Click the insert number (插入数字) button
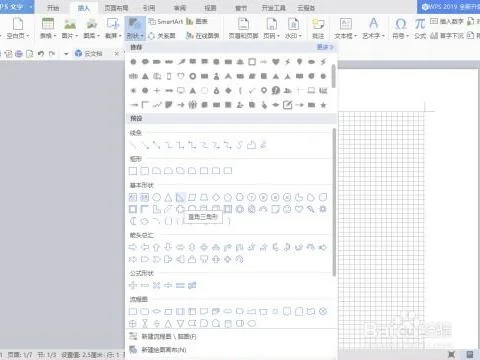Screen dimensions: 480x360 coord(447,22)
